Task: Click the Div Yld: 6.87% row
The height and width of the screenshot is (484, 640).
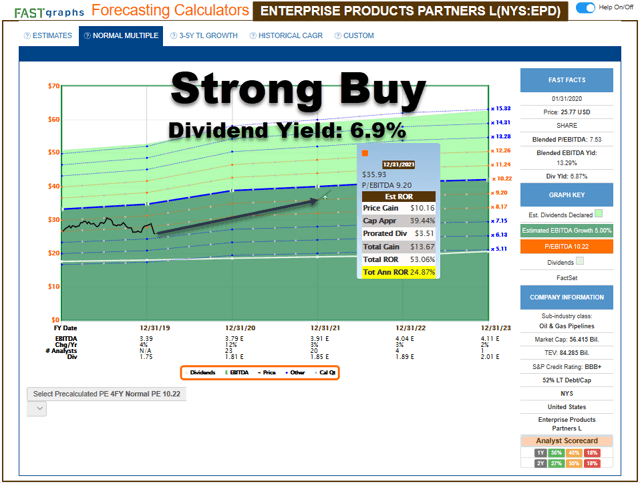Action: [x=567, y=176]
